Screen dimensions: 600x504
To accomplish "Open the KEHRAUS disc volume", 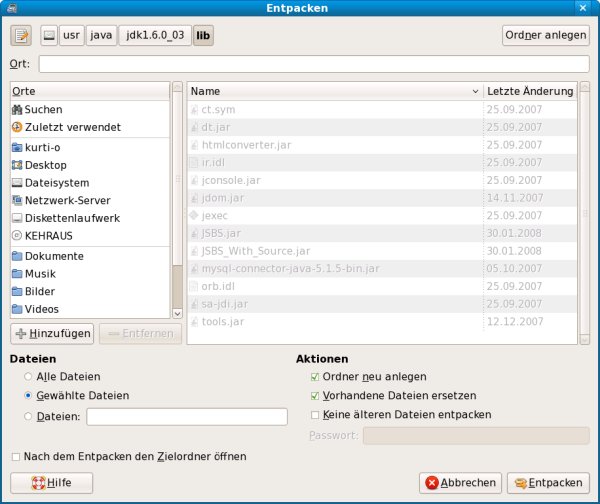I will click(x=17, y=236).
